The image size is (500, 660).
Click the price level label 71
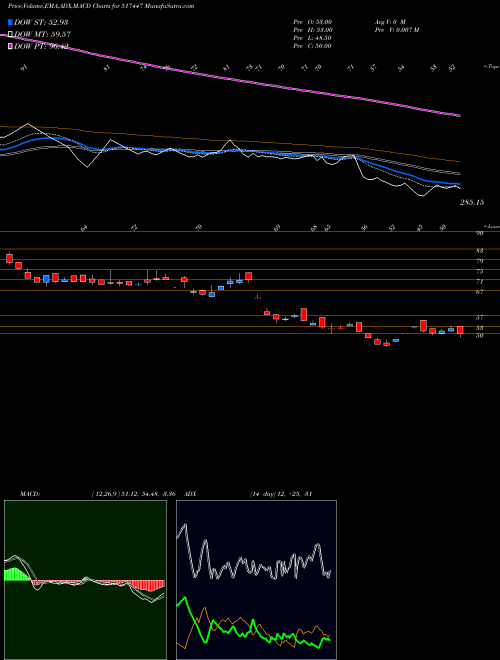tap(479, 282)
